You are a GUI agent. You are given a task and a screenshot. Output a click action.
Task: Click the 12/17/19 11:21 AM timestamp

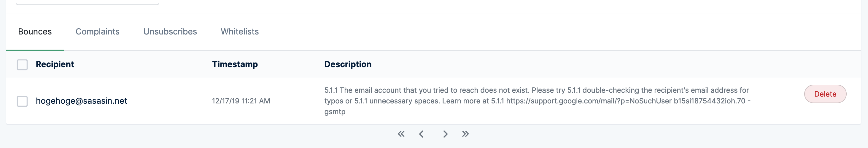tap(241, 101)
